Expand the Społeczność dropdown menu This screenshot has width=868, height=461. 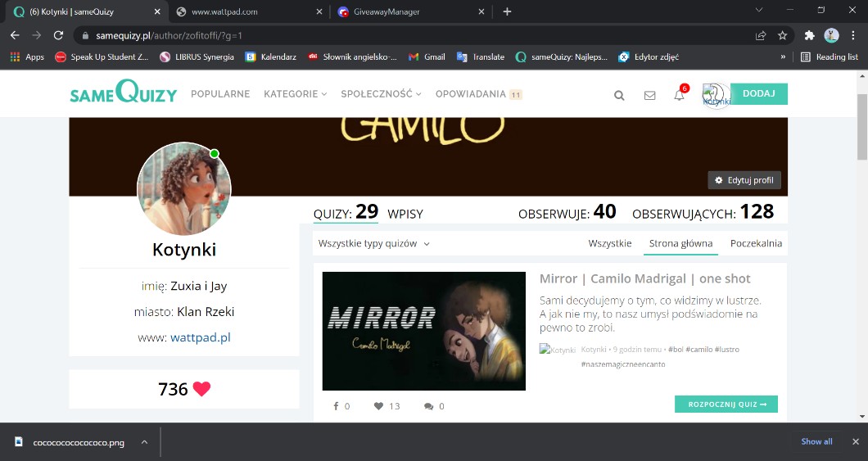[x=381, y=94]
